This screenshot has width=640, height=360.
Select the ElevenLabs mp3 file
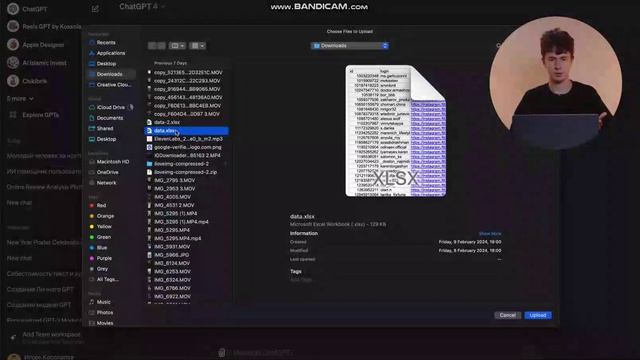(x=187, y=139)
